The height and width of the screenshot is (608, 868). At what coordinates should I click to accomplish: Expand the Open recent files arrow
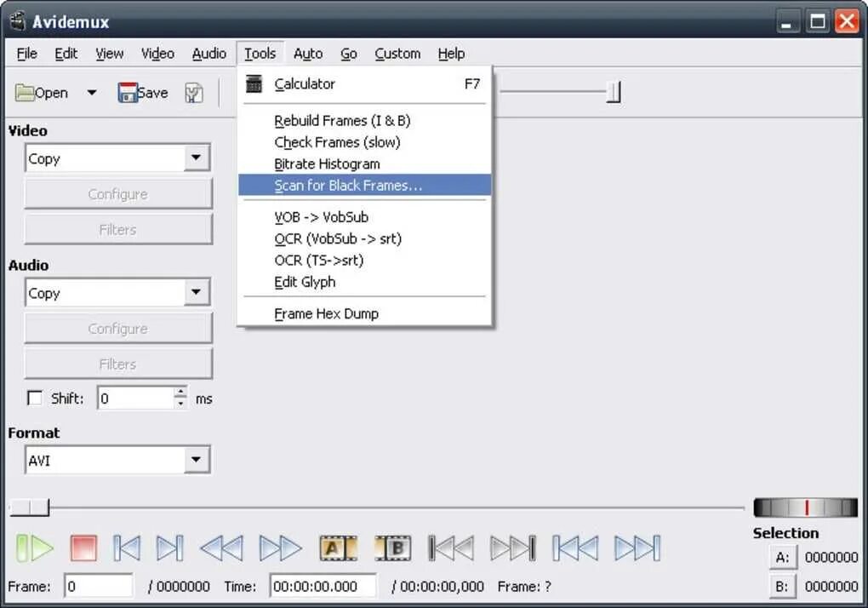click(x=92, y=93)
